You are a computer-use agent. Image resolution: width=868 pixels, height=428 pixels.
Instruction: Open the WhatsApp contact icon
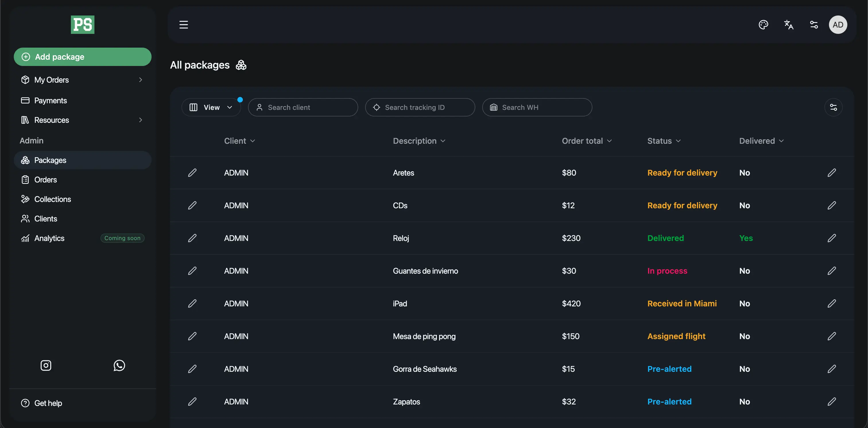tap(119, 365)
